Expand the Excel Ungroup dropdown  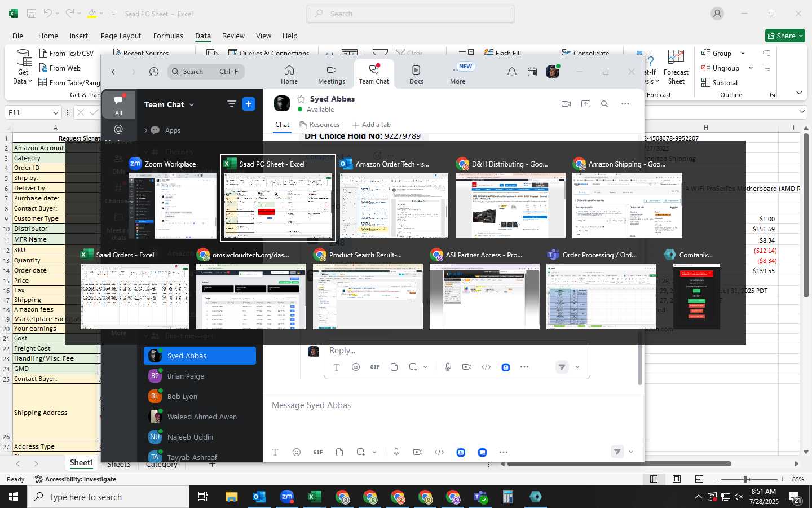751,68
